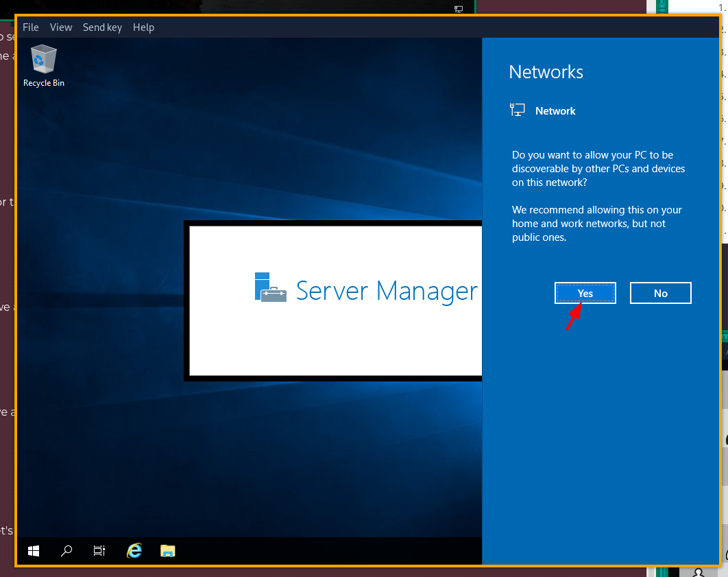Click the Recycle Bin label text
The width and height of the screenshot is (728, 577).
[44, 83]
